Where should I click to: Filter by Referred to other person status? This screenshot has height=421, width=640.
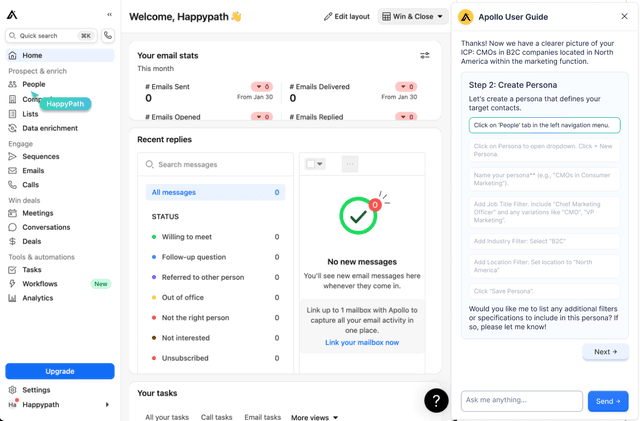215,277
